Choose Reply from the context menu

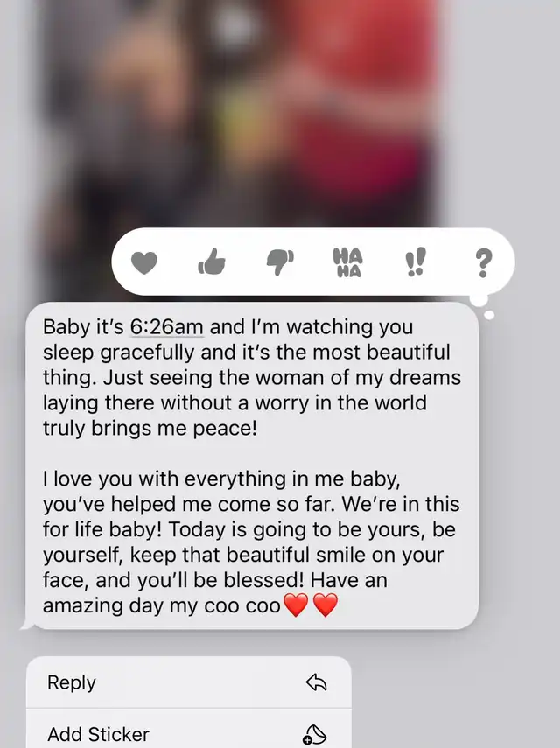point(189,682)
